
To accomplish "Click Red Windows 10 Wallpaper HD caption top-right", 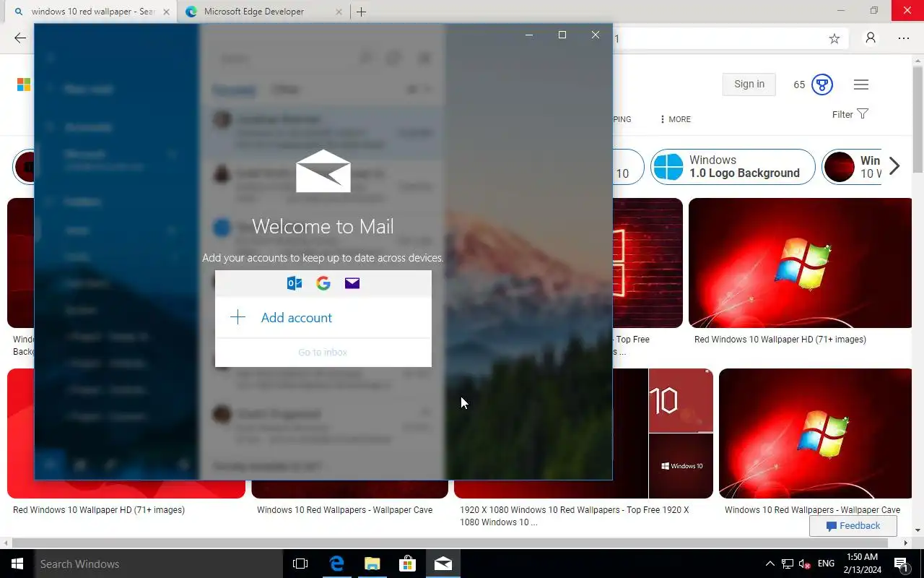I will coord(780,340).
